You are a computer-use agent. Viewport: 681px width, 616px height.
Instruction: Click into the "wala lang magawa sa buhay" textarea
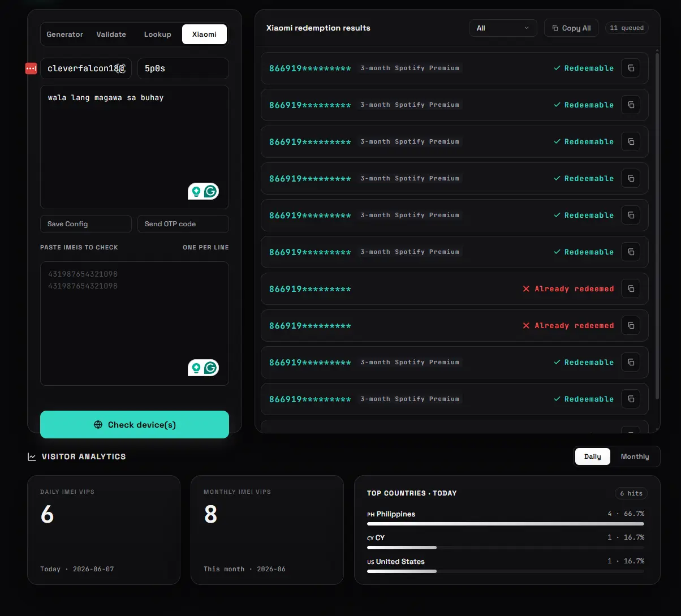click(x=135, y=147)
